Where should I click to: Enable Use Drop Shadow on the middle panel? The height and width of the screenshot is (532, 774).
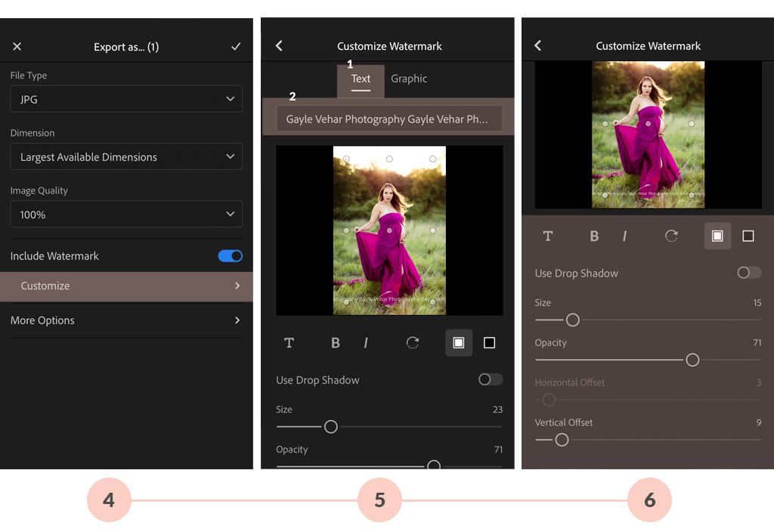click(489, 379)
